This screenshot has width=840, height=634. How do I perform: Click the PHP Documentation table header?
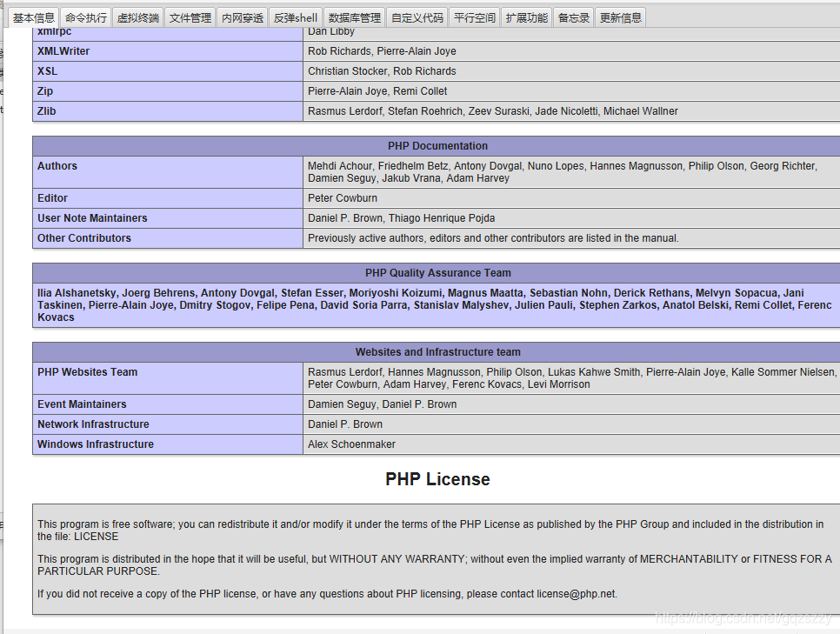click(x=437, y=146)
